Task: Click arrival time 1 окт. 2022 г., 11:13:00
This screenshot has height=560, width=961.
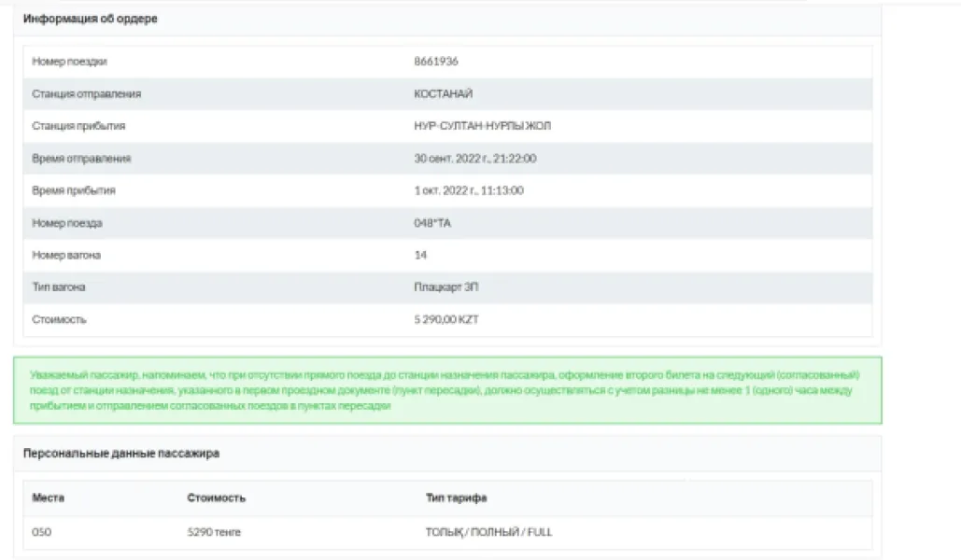Action: [x=469, y=190]
